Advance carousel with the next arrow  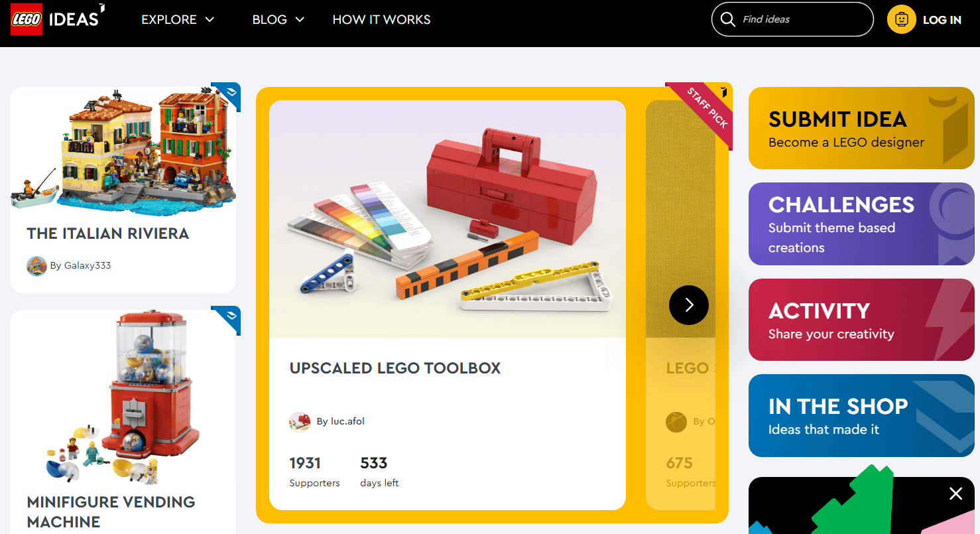pos(689,305)
